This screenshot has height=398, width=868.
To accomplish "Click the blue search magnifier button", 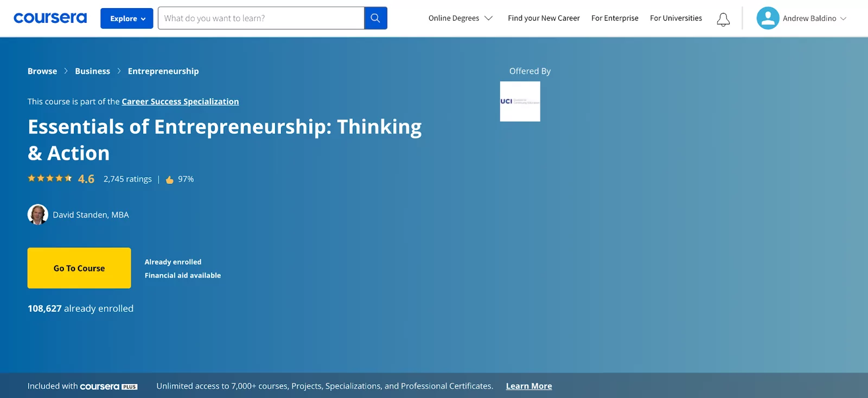I will 375,18.
